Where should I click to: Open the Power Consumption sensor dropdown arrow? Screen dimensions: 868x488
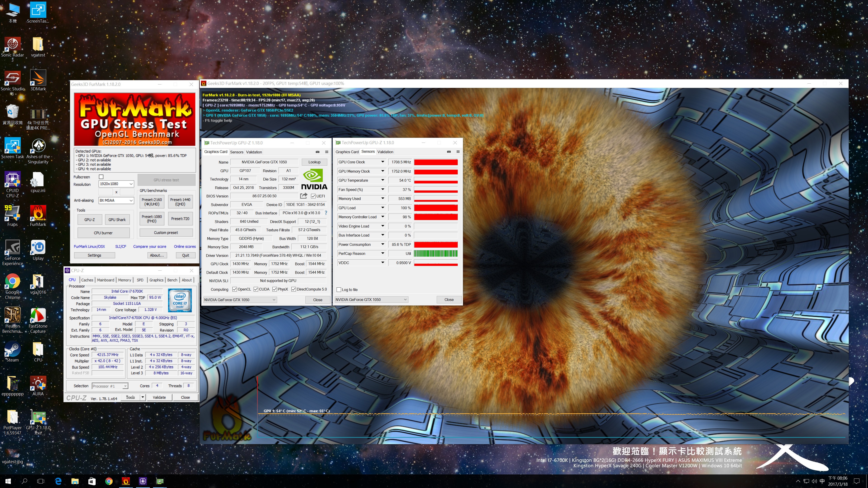382,244
